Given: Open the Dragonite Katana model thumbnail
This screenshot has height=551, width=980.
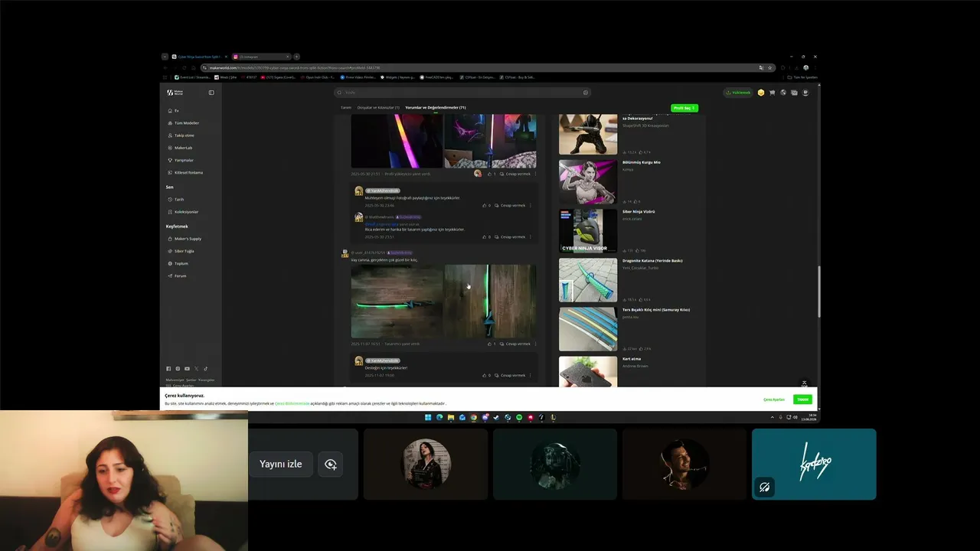Looking at the screenshot, I should click(588, 280).
